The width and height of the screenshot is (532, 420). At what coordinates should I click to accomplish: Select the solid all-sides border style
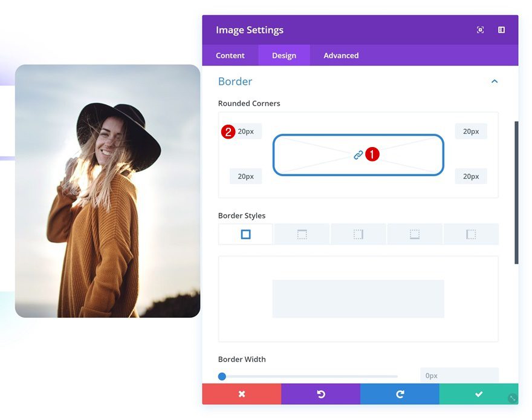pos(245,234)
